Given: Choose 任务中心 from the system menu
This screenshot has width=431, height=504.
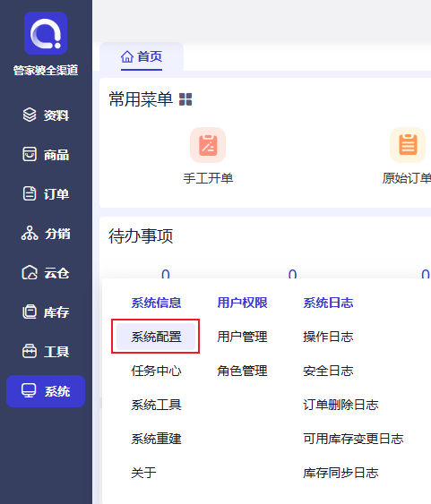Looking at the screenshot, I should click(156, 371).
